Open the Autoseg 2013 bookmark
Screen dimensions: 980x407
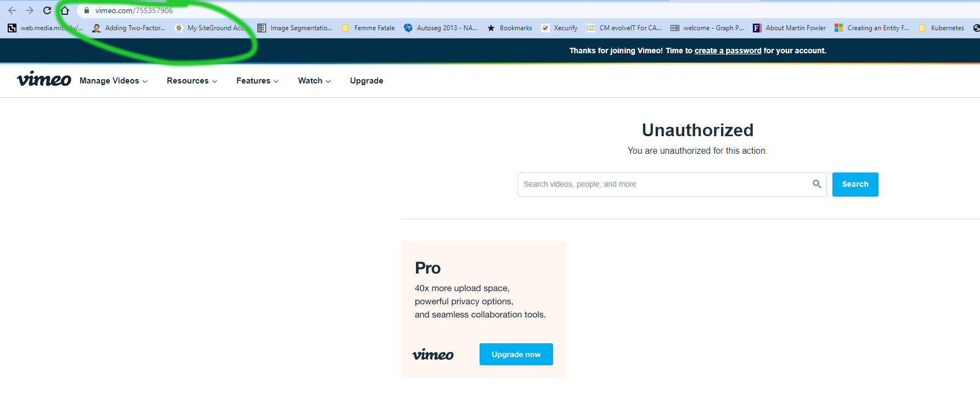tap(441, 28)
